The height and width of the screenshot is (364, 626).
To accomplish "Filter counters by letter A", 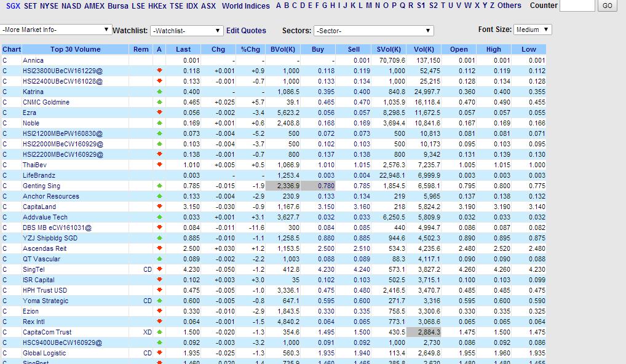I will [x=279, y=6].
